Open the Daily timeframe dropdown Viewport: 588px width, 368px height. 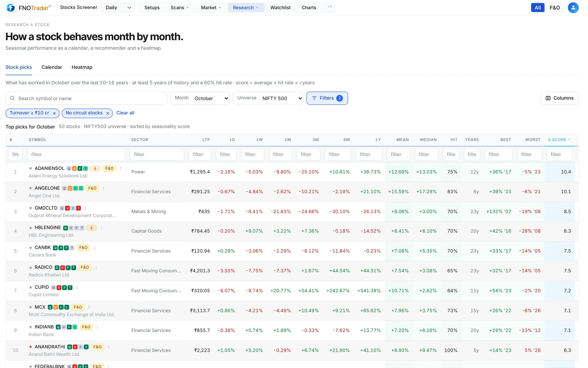tap(118, 8)
